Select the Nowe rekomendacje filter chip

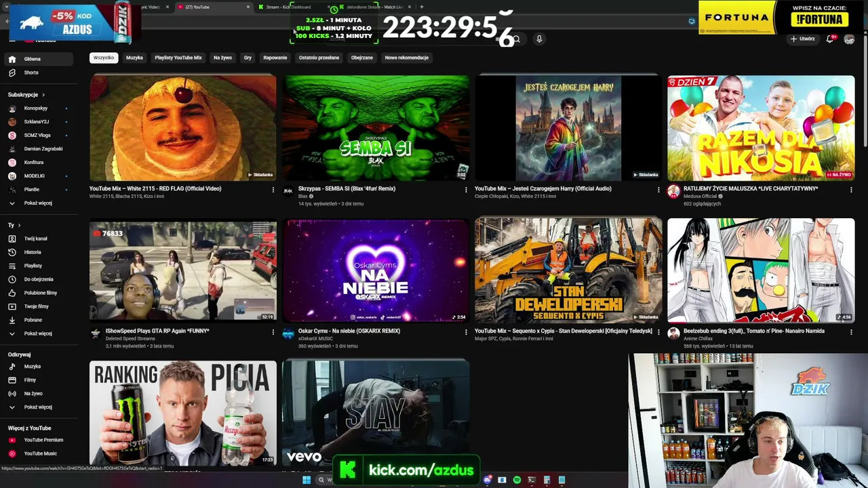[x=407, y=58]
